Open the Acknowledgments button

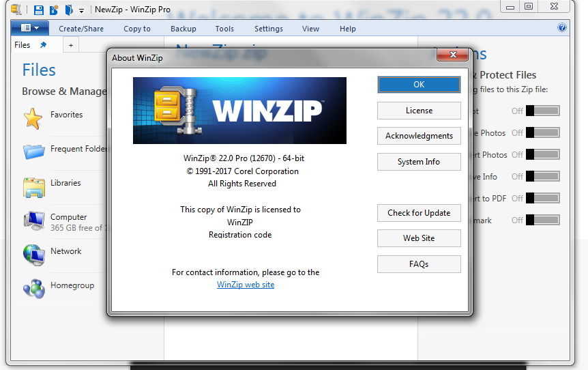tap(419, 136)
